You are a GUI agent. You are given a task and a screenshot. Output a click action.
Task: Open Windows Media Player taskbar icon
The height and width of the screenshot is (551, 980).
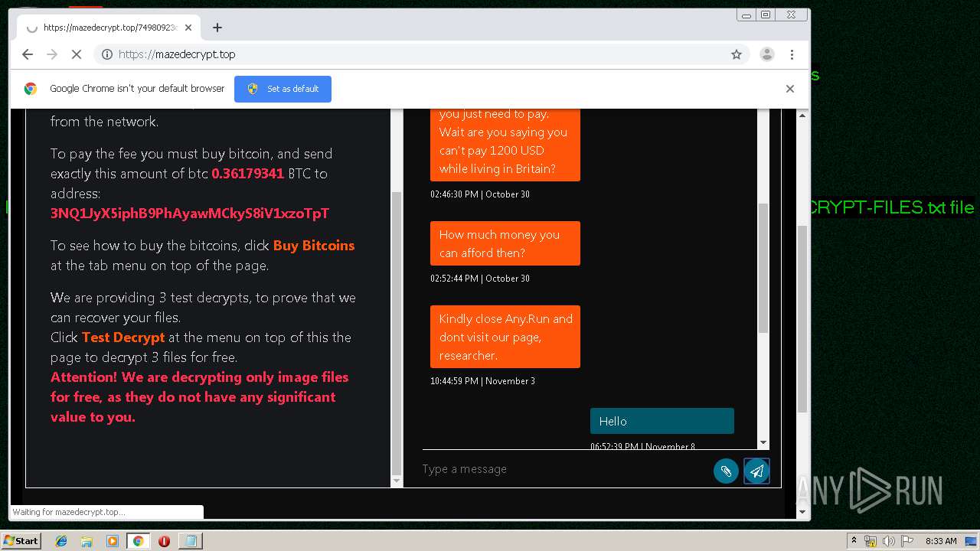(x=113, y=541)
